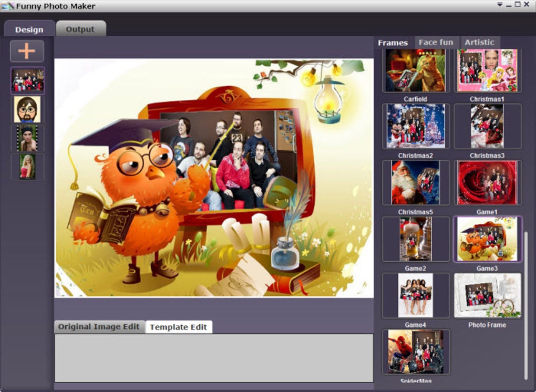Open the title bar dropdown arrow menu

pos(499,5)
